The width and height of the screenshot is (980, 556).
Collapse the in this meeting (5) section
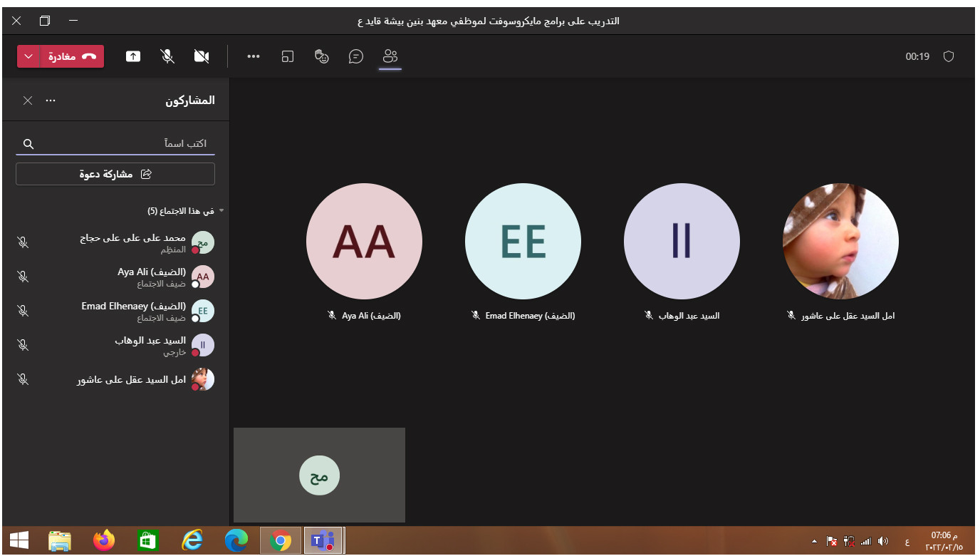[x=221, y=211]
